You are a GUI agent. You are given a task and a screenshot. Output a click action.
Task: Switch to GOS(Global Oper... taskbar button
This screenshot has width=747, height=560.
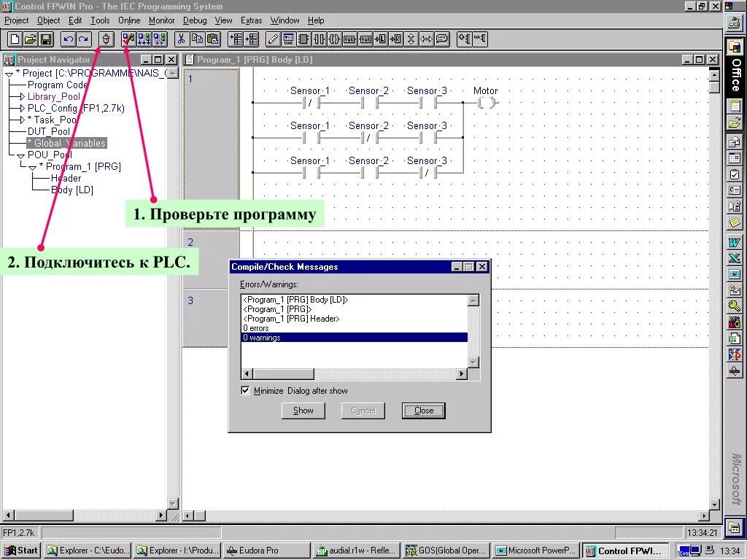pos(446,551)
